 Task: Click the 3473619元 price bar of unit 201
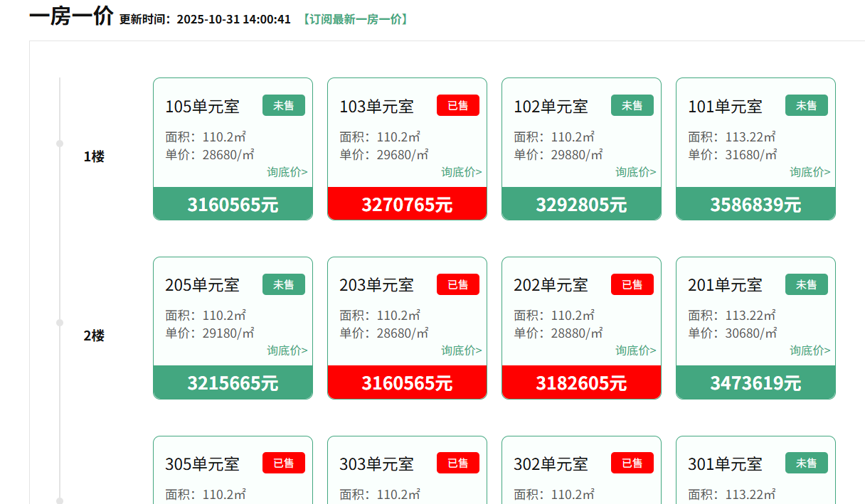coord(755,383)
